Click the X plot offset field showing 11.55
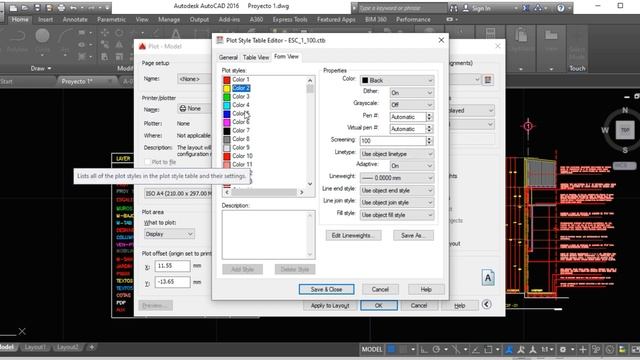The width and height of the screenshot is (640, 360). click(x=172, y=266)
